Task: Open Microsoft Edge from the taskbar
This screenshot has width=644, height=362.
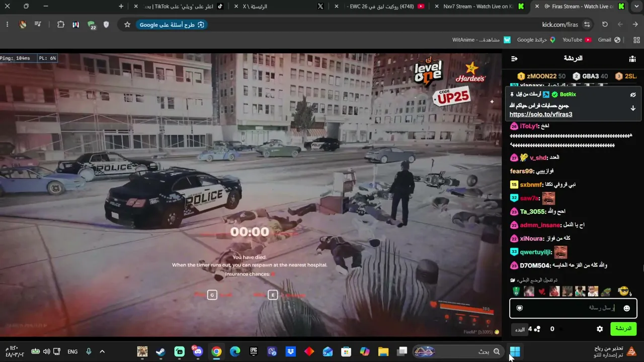Action: [x=235, y=351]
